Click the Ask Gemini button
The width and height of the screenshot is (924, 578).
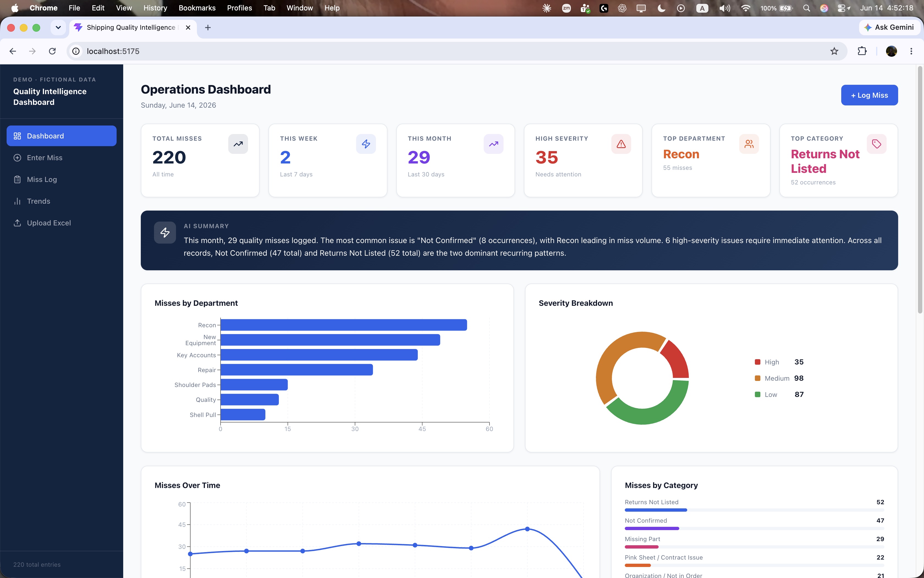point(890,28)
